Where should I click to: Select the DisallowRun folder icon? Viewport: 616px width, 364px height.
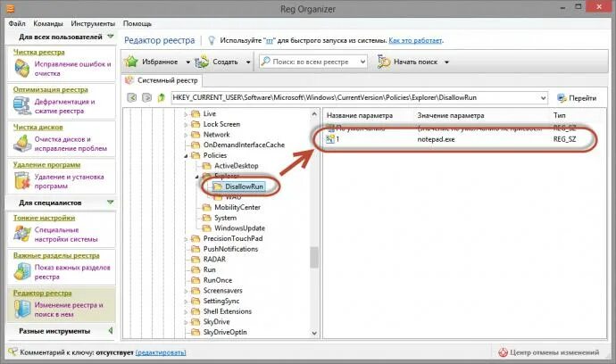pos(217,186)
